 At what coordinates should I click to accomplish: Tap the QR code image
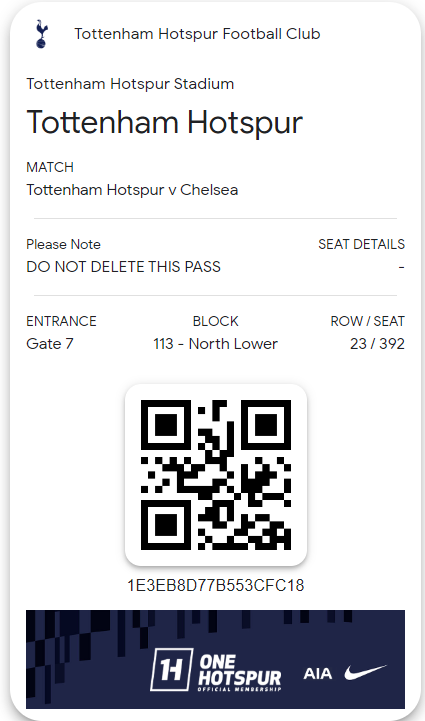(x=216, y=475)
